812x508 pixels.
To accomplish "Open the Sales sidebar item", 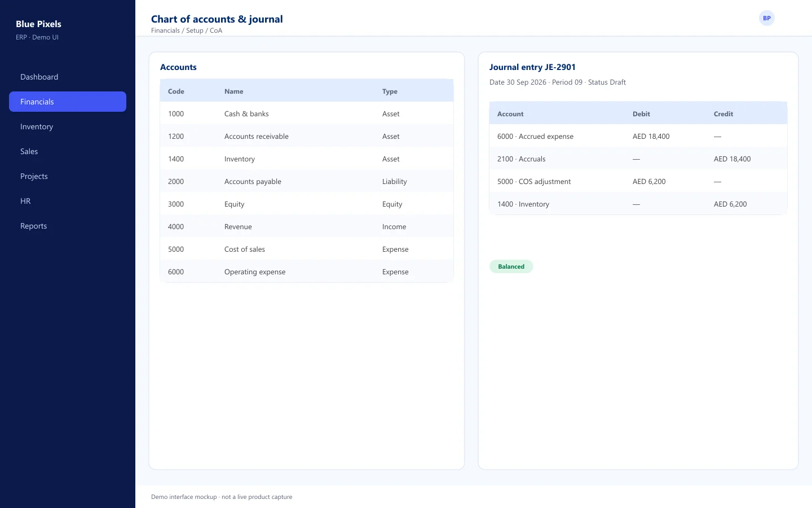I will pyautogui.click(x=68, y=151).
